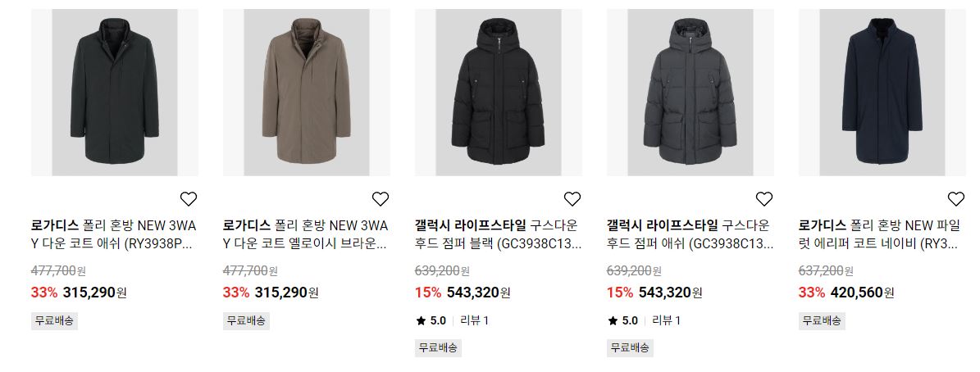This screenshot has width=980, height=372.
Task: Open the navy pilot coat product image
Action: tap(882, 93)
